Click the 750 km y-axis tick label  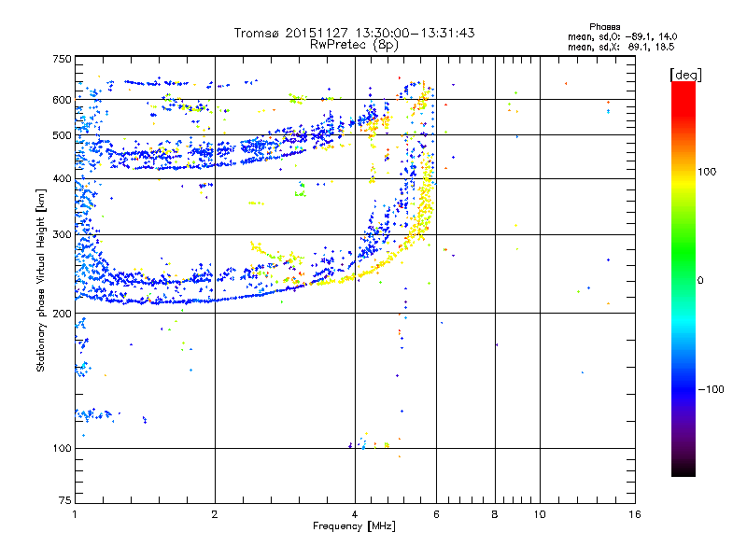coord(61,59)
